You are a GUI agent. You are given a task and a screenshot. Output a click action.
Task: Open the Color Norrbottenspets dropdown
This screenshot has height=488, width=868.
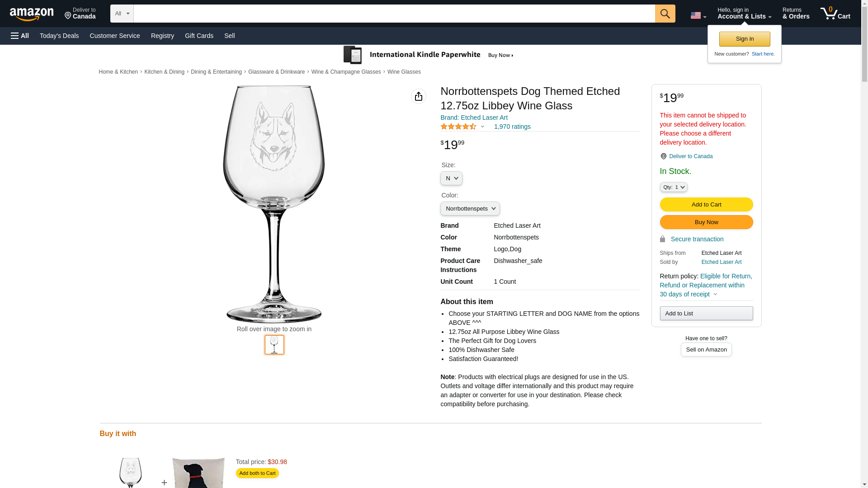[x=470, y=209]
